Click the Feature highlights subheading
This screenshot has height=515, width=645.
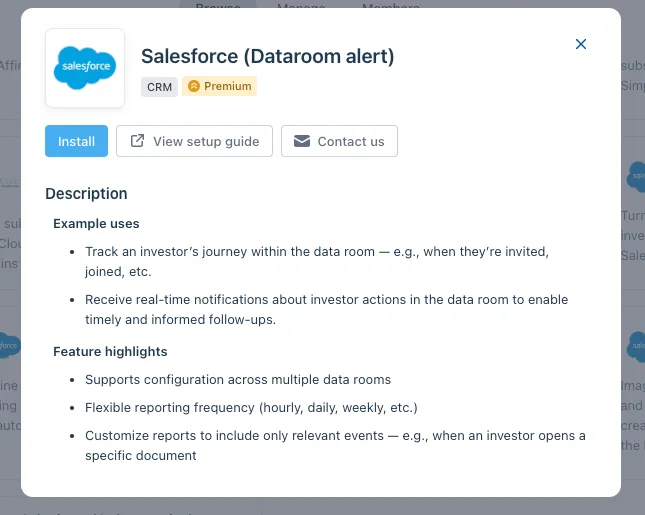click(x=110, y=352)
